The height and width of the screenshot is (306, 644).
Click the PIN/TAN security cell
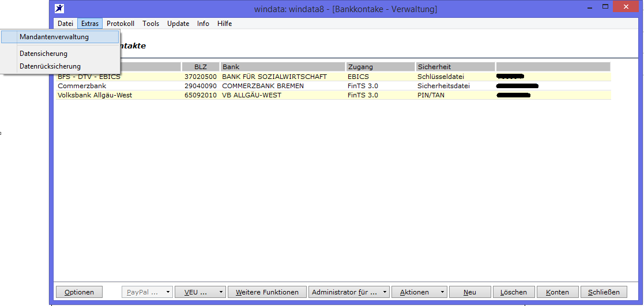click(x=431, y=95)
